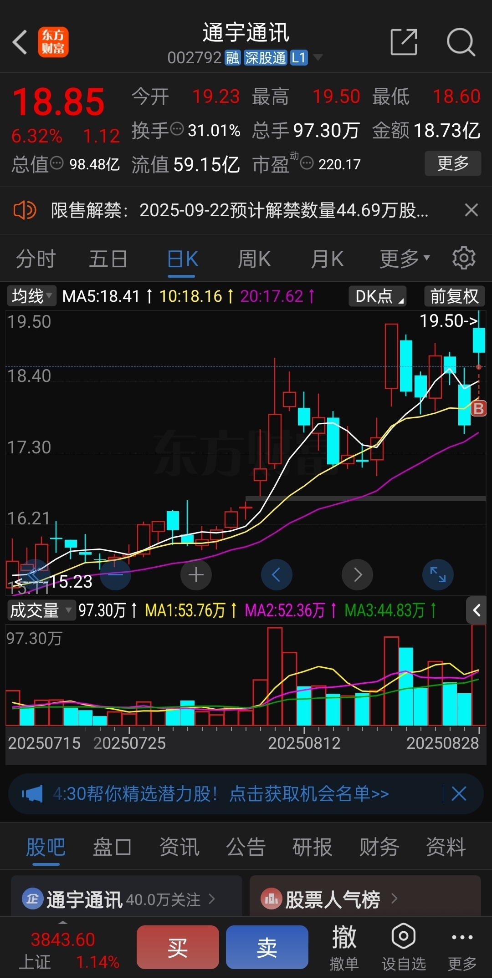Tap the 股票人气榜 chart icon
Viewport: 492px width, 980px height.
pos(271,899)
